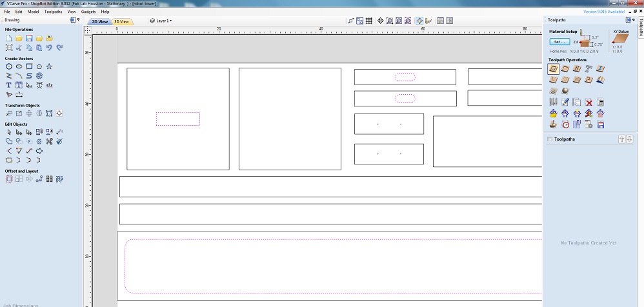The image size is (644, 307).
Task: Save the current file icon
Action: point(29,38)
